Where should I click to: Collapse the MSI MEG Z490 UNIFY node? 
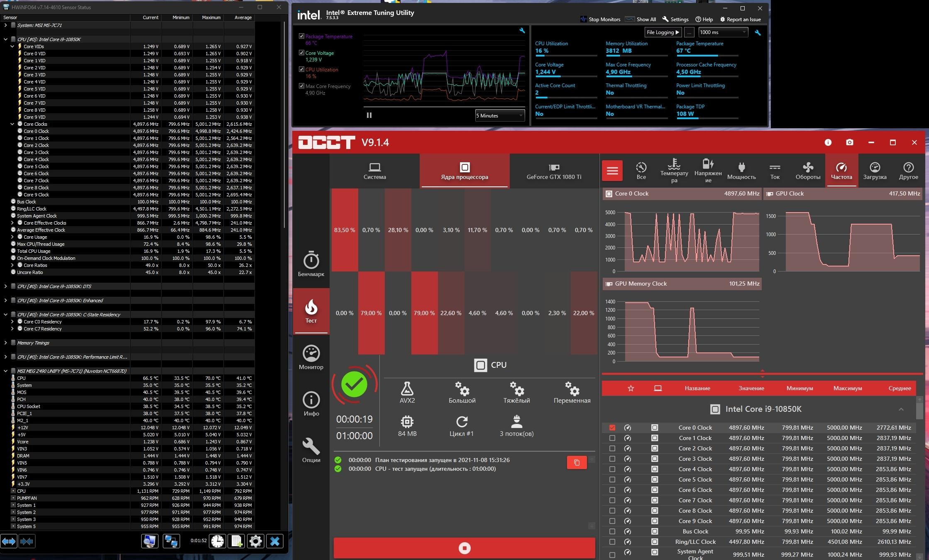[5, 371]
